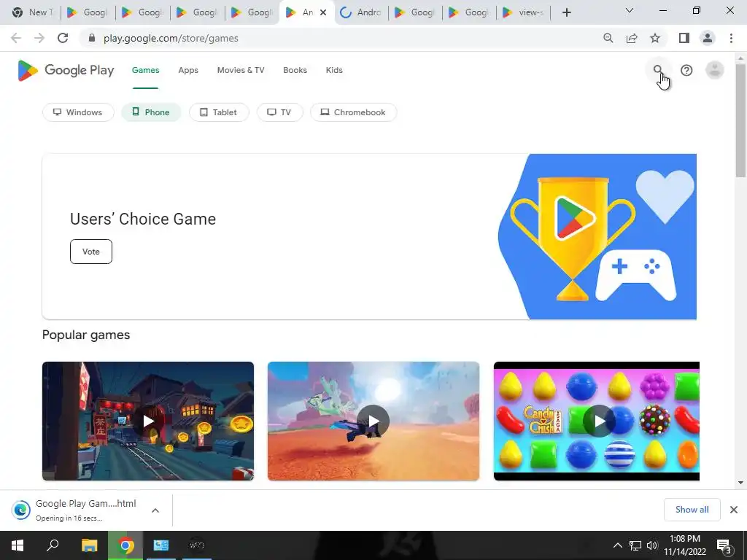This screenshot has width=747, height=560.
Task: Switch to Movies & TV section
Action: pyautogui.click(x=241, y=71)
